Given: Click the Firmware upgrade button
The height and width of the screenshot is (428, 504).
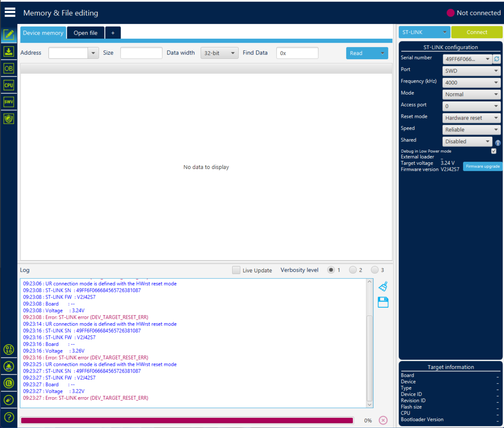Looking at the screenshot, I should 483,166.
